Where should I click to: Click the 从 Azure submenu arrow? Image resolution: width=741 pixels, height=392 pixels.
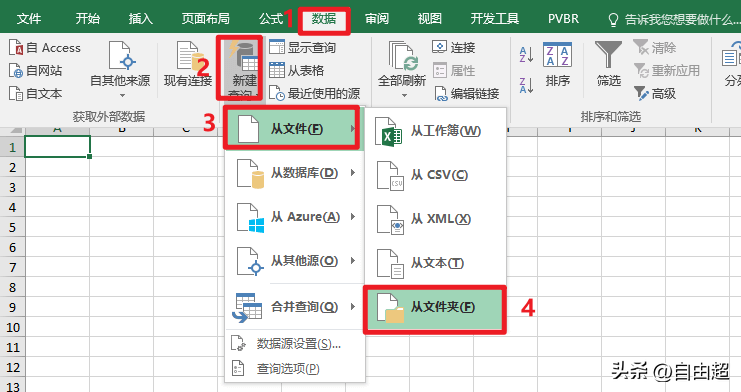(353, 217)
